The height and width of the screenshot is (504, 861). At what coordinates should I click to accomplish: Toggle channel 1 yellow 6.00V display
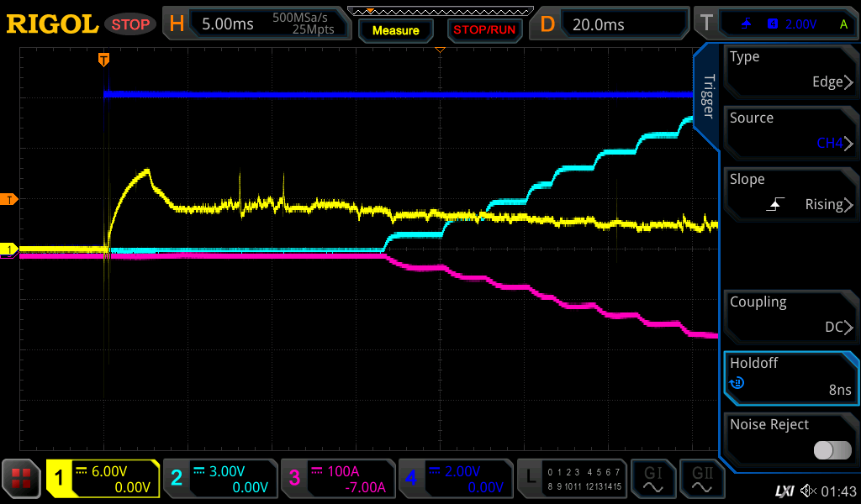[x=103, y=479]
